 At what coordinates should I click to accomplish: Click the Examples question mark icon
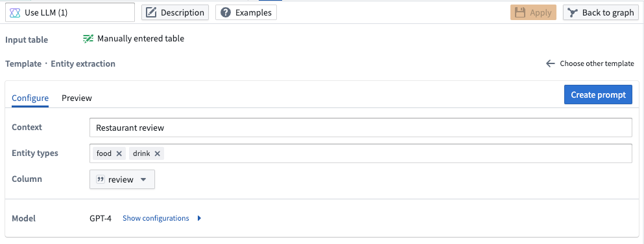[226, 13]
